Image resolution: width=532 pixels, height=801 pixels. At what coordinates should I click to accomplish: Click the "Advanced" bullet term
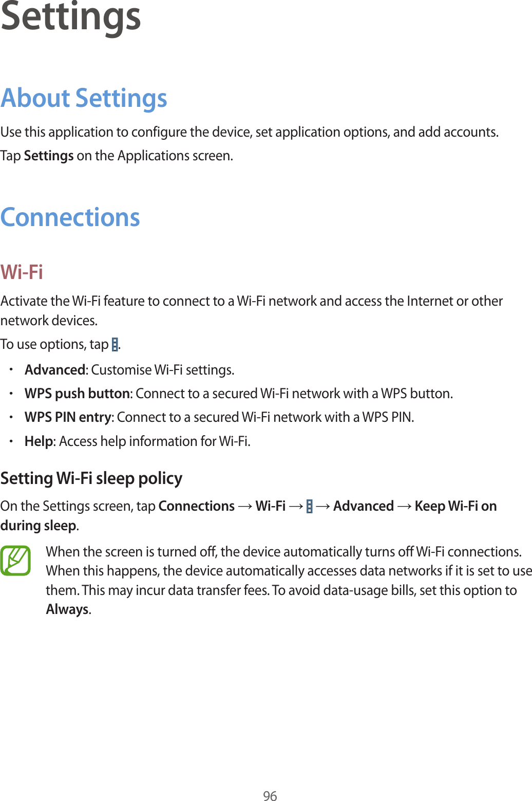[x=54, y=370]
